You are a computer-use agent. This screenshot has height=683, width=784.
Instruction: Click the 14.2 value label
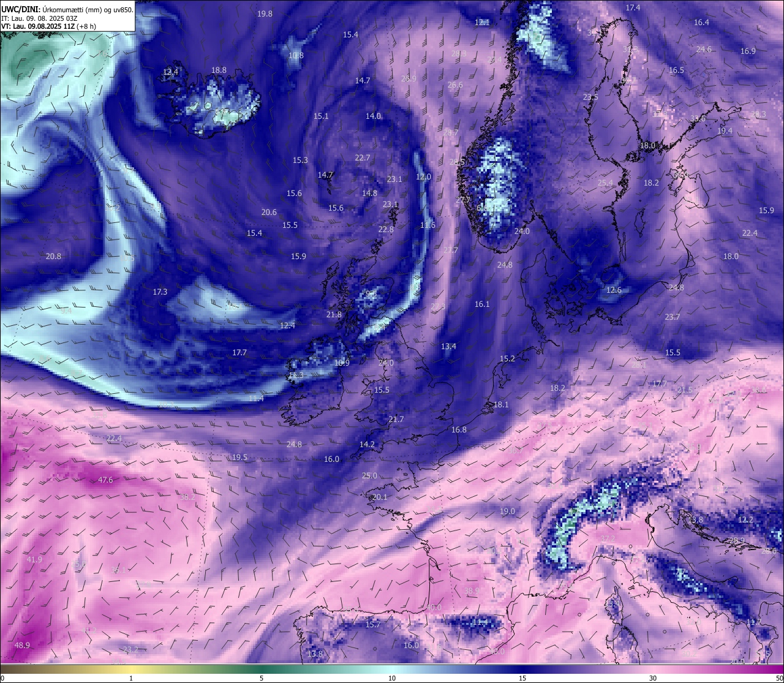click(x=367, y=444)
